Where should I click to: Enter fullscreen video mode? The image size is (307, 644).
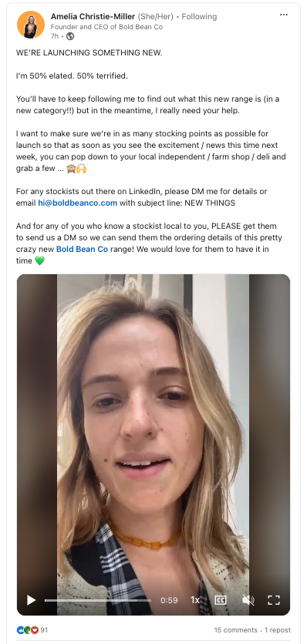[274, 600]
